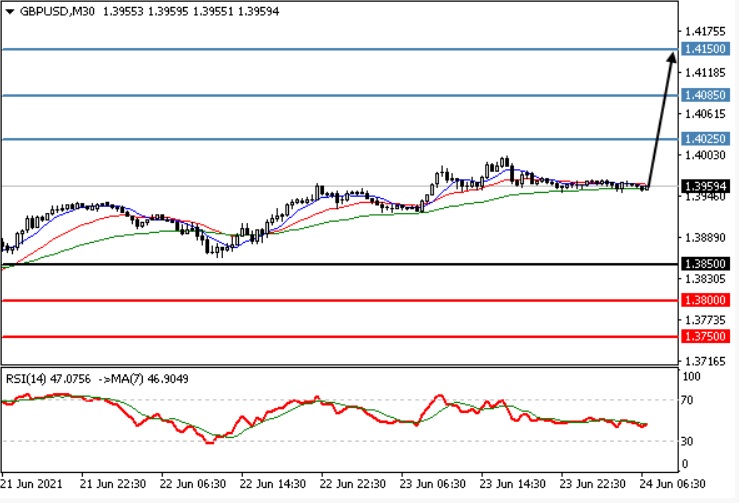739x503 pixels.
Task: Click the 1.40615 price axis value
Action: 705,114
